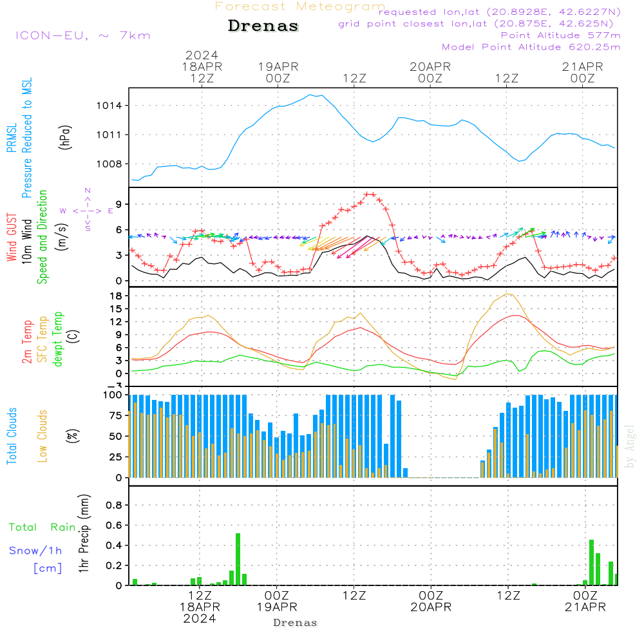The image size is (644, 644).
Task: Click the red "2m Temp" label
Action: [26, 342]
